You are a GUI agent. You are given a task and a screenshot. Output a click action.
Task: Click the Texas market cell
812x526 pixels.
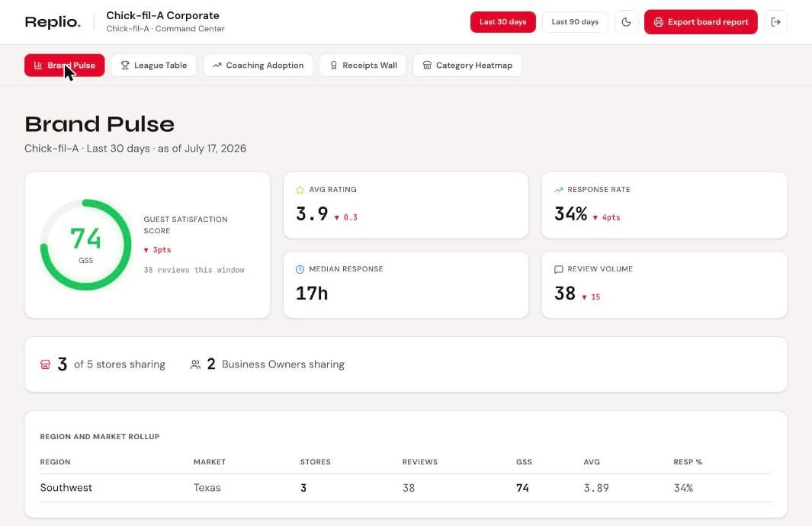click(x=207, y=488)
